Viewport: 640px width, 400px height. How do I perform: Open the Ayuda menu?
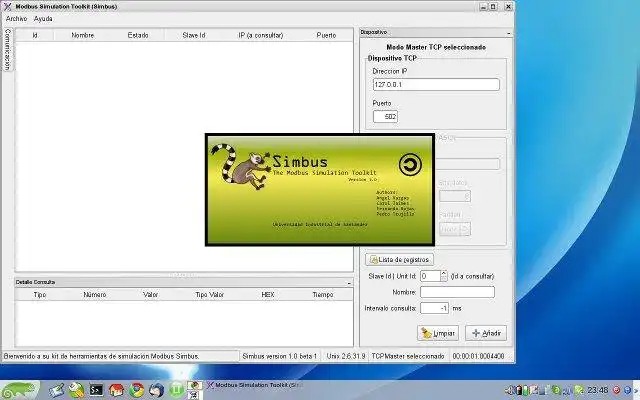tap(43, 19)
